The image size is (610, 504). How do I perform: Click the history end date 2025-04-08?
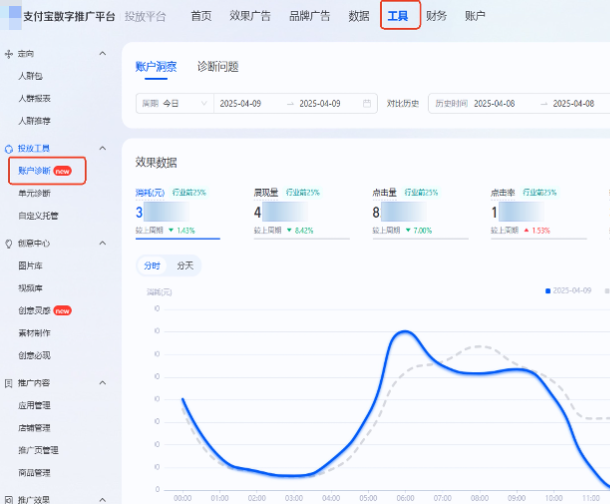click(574, 104)
